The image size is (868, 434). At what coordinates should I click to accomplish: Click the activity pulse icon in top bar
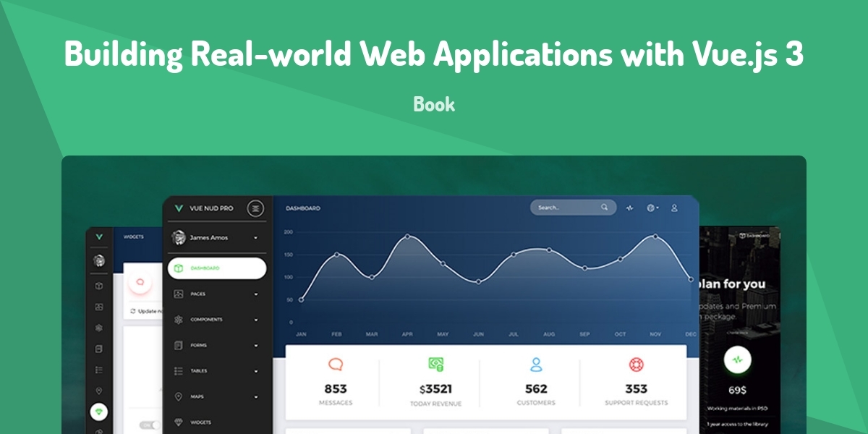[629, 208]
